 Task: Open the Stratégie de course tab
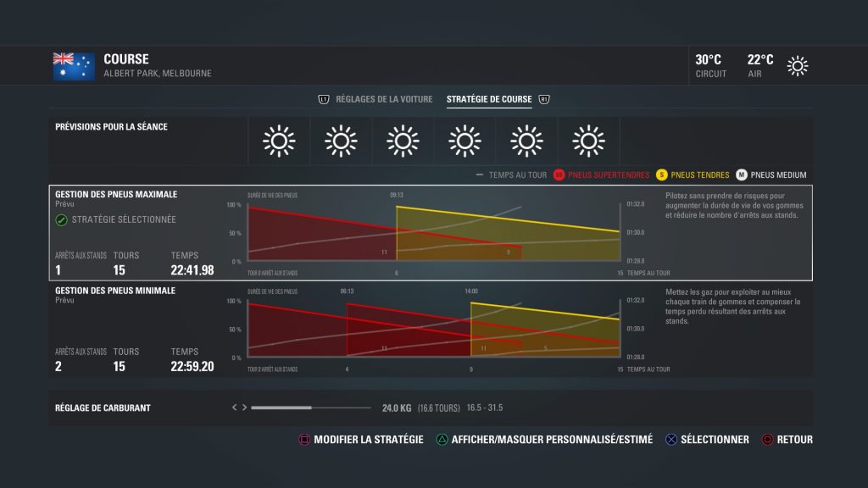(489, 99)
